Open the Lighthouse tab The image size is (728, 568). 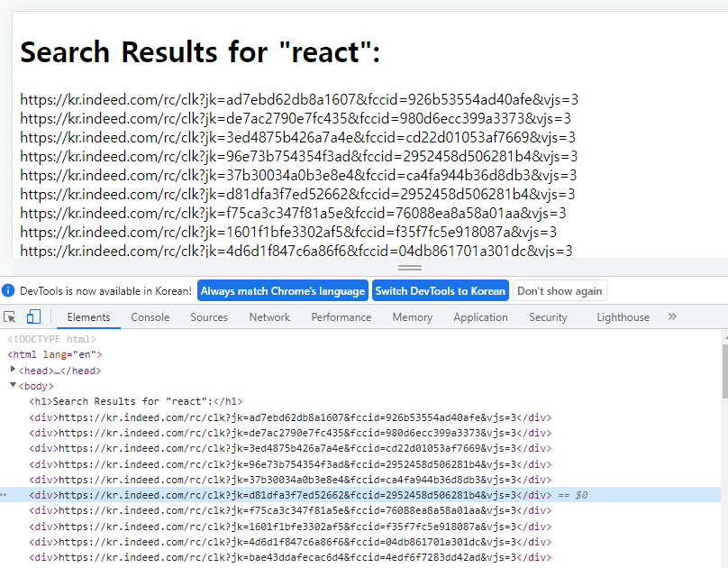point(623,317)
